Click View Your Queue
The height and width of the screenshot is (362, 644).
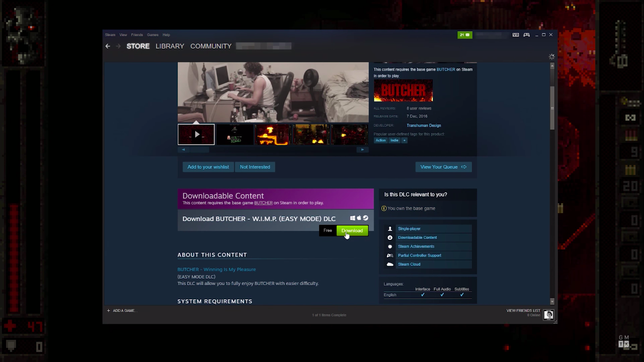pos(444,167)
